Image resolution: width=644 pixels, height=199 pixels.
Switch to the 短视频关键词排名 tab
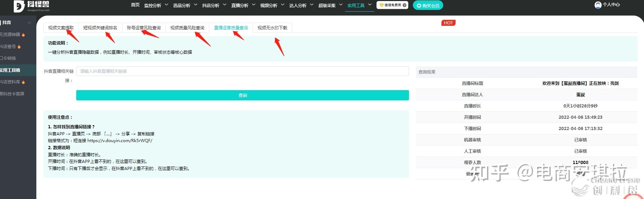(x=100, y=28)
